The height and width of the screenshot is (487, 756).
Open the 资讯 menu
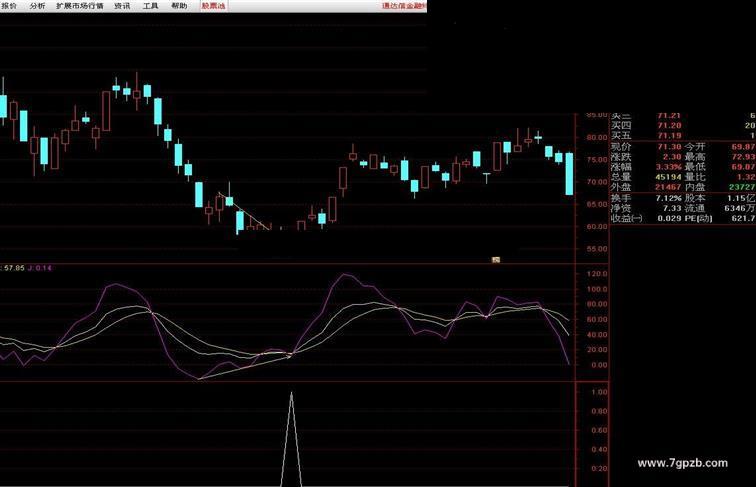[x=122, y=6]
